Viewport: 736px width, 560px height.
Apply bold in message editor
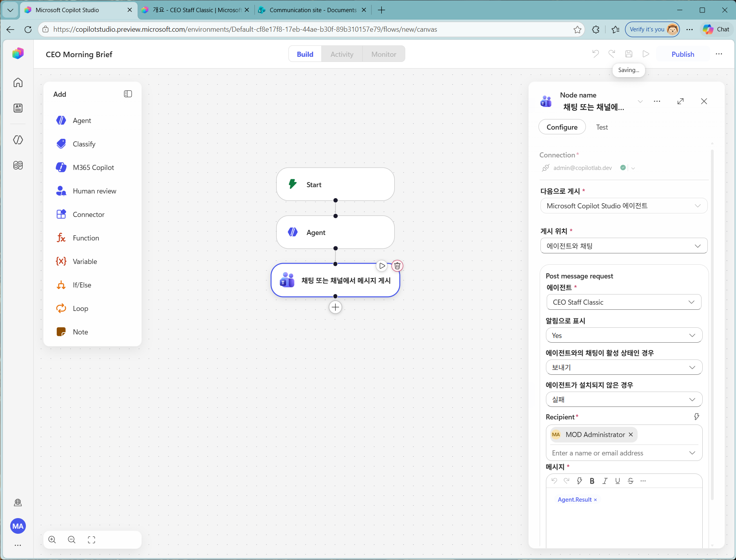[x=592, y=481]
